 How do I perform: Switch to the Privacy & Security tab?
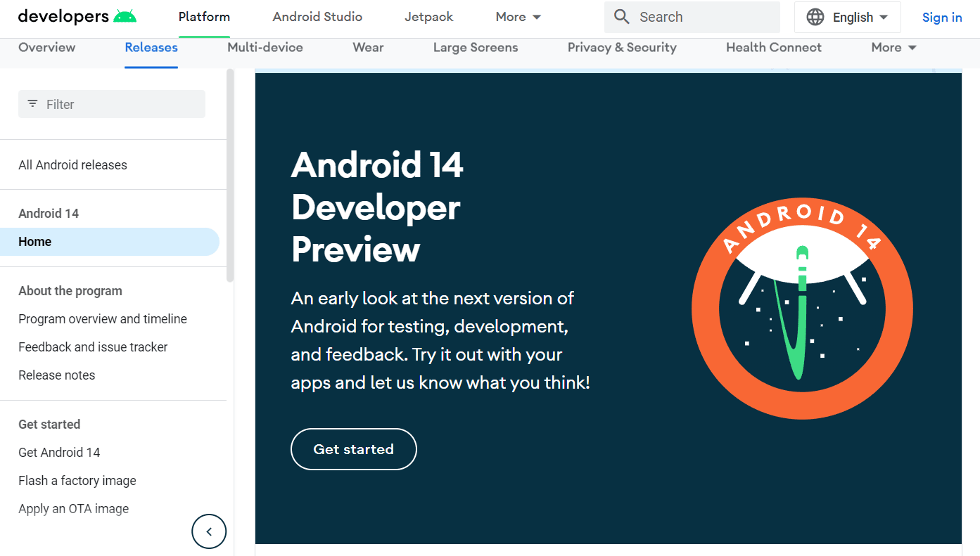(622, 48)
